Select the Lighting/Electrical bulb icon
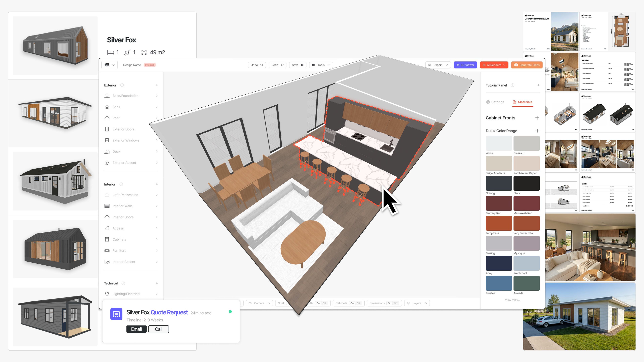This screenshot has height=362, width=644. pos(107,294)
